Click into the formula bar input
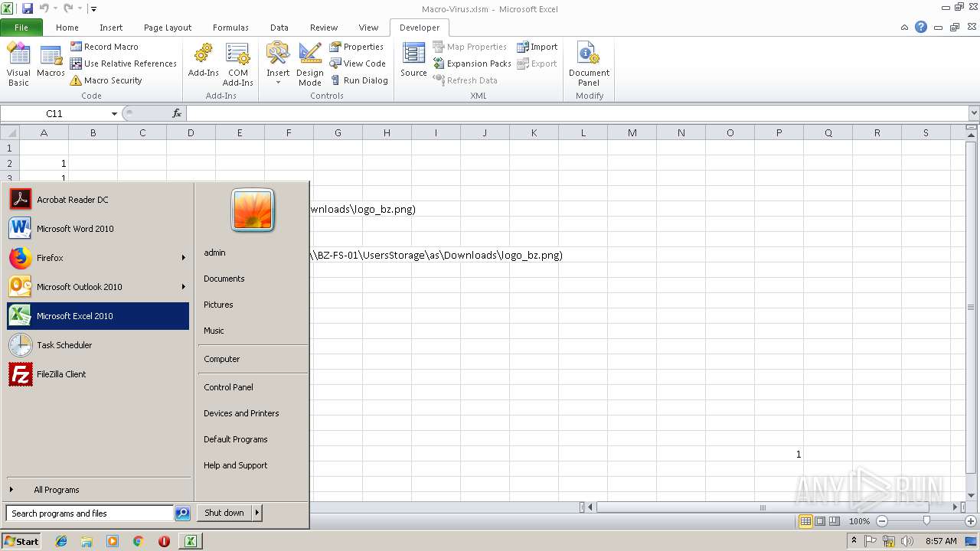This screenshot has width=980, height=551. click(x=577, y=113)
